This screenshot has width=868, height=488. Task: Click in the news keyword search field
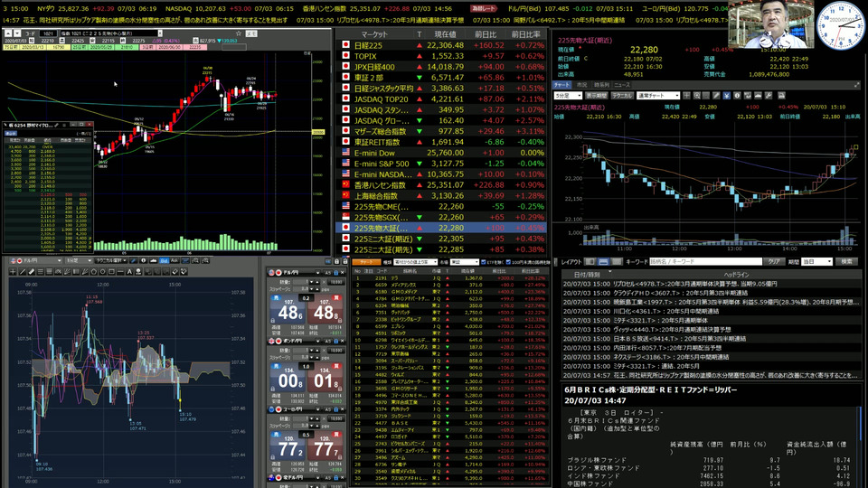705,261
